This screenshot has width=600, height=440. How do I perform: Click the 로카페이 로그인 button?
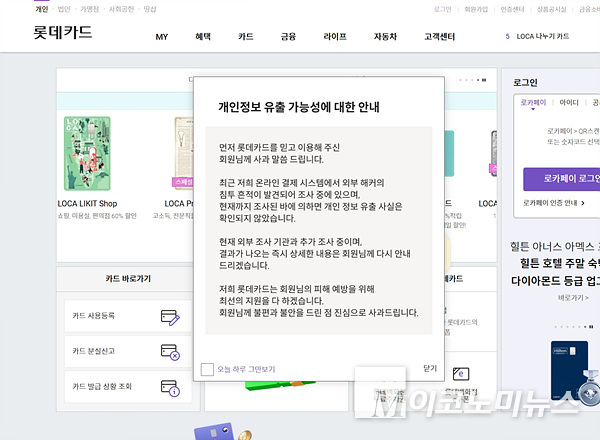[561, 179]
